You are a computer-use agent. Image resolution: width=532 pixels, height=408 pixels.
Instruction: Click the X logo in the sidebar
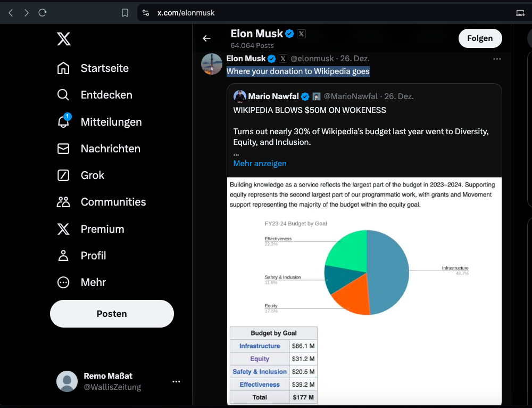point(64,39)
